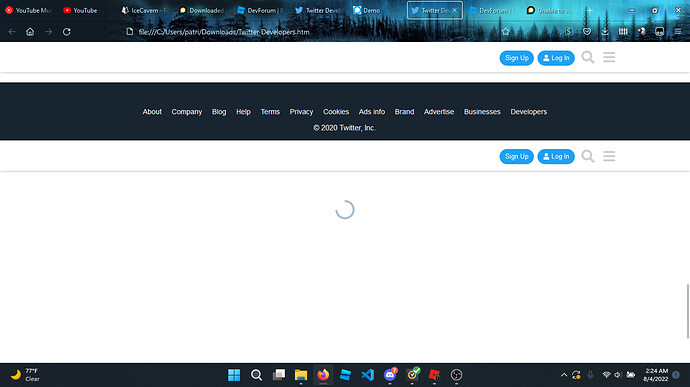
Task: Open the Company footer link
Action: (187, 112)
